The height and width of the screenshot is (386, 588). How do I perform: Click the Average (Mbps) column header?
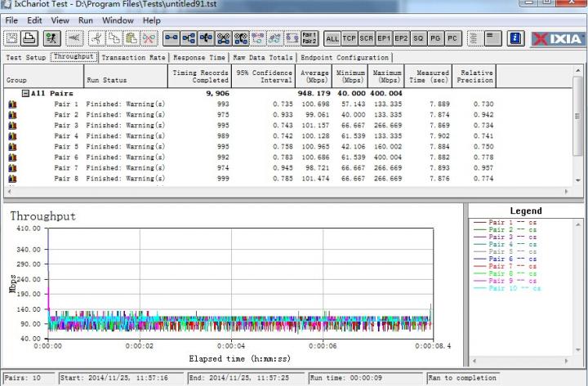[314, 76]
